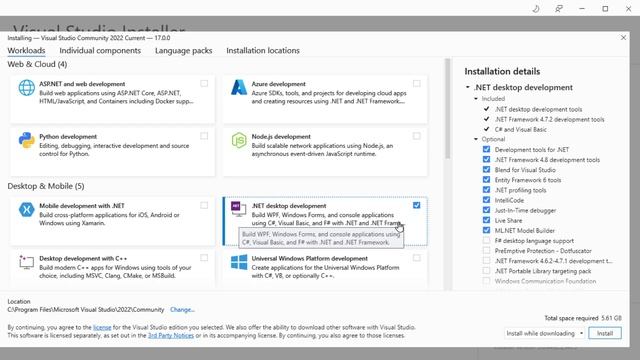Uncheck Entity Framework 6 tools option
The height and width of the screenshot is (360, 640).
pyautogui.click(x=486, y=180)
